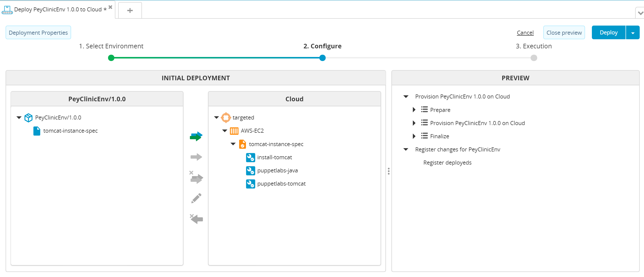Select the targeted row text
Image resolution: width=644 pixels, height=277 pixels.
click(243, 118)
